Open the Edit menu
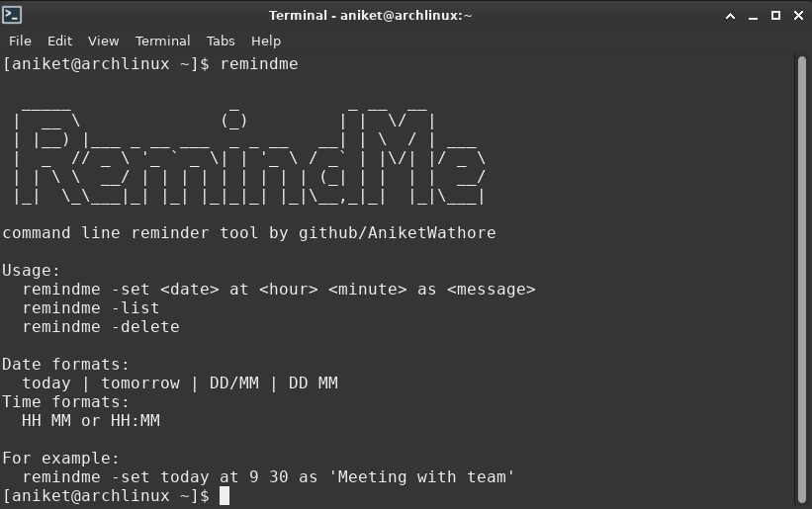This screenshot has width=812, height=509. pos(59,41)
